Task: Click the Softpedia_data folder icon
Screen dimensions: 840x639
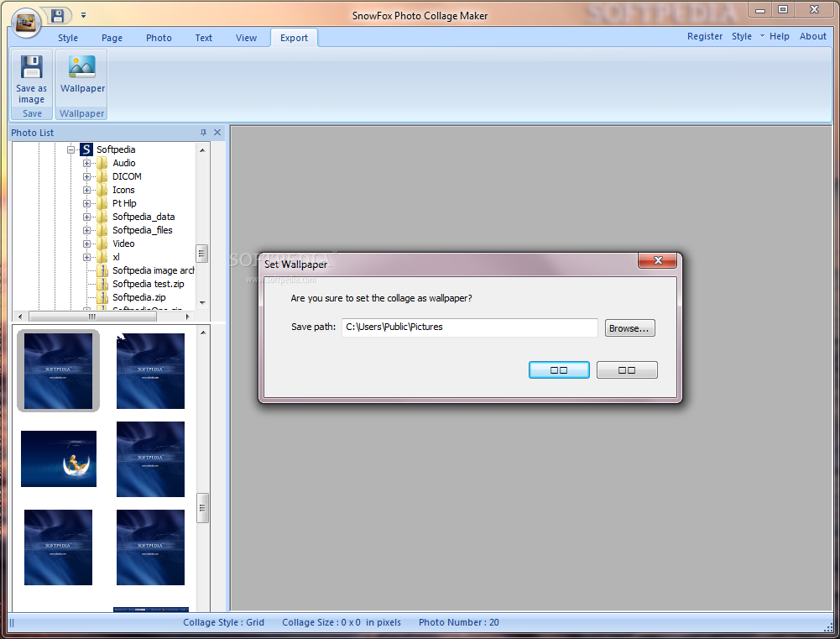Action: pos(102,217)
